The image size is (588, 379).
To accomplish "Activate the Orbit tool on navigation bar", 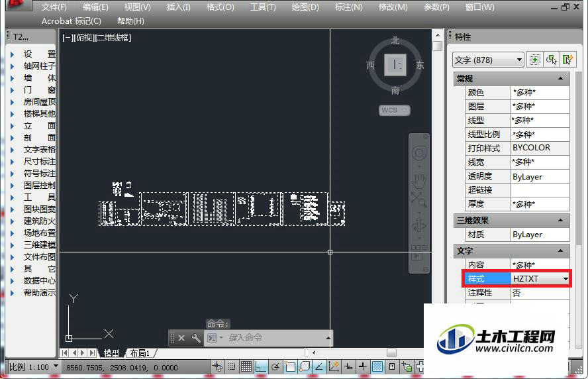I will click(x=419, y=225).
